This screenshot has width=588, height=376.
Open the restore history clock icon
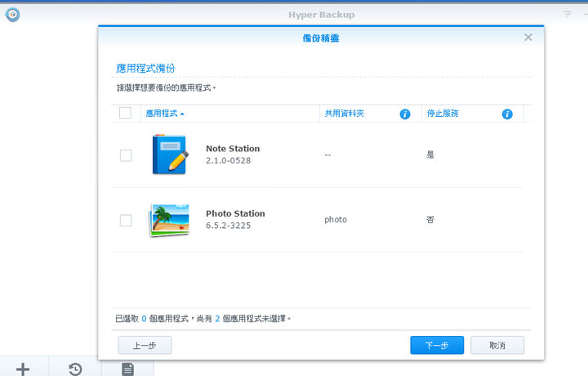(75, 369)
